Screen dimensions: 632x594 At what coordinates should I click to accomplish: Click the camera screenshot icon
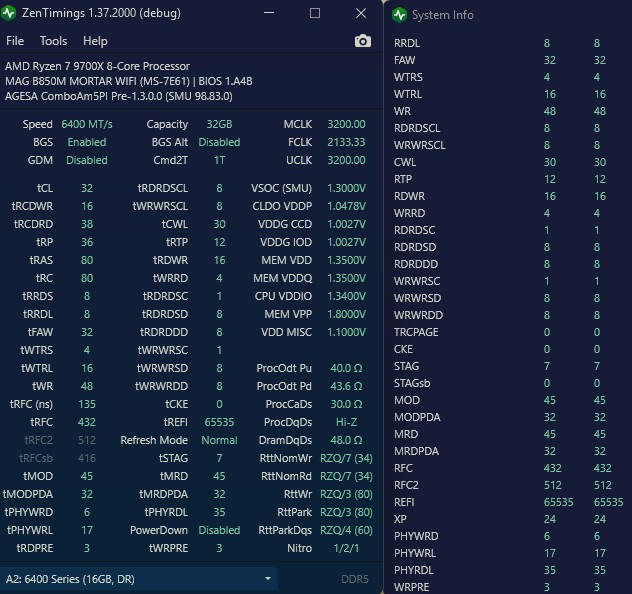pyautogui.click(x=363, y=41)
